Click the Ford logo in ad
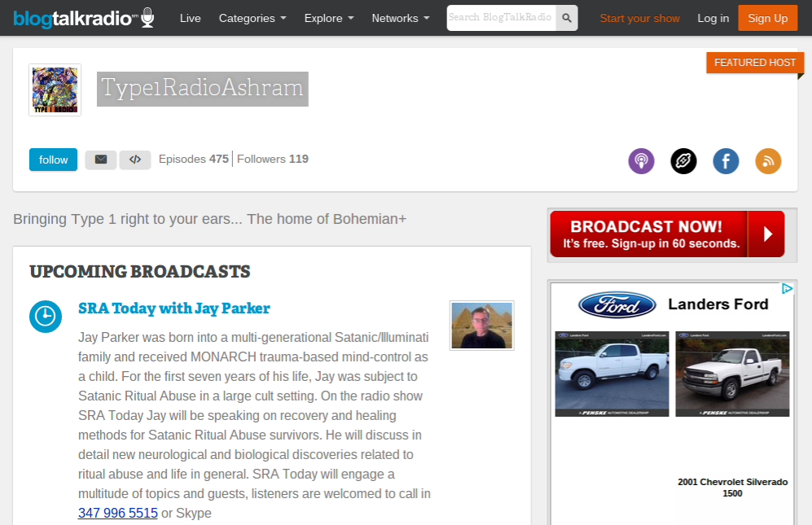Image resolution: width=812 pixels, height=525 pixels. point(617,305)
